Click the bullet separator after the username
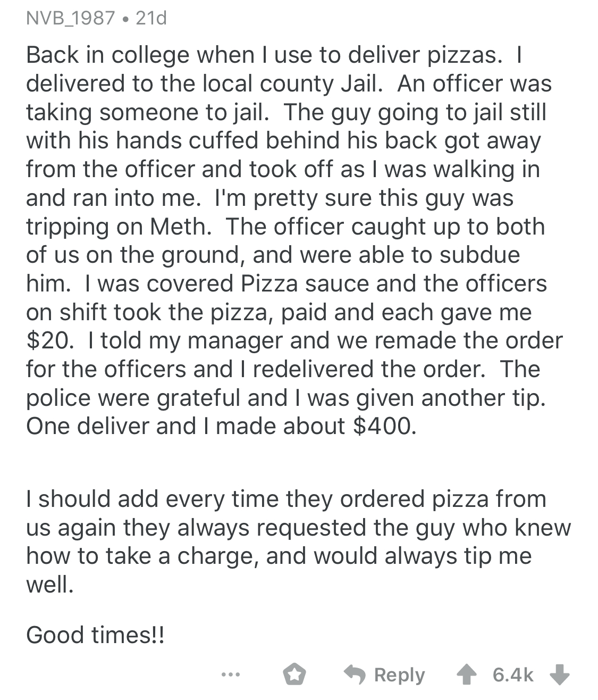The image size is (598, 700). 124,19
